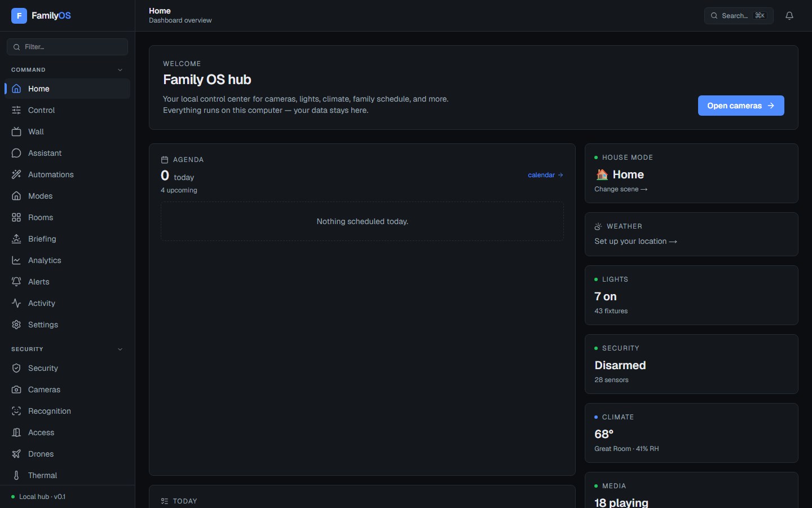Click the Agenda calendar icon
Screen dimensions: 812x508
(x=165, y=160)
